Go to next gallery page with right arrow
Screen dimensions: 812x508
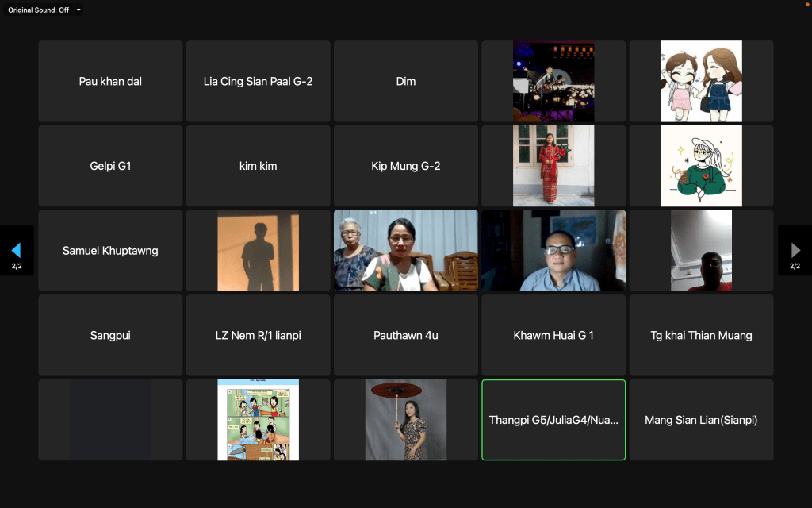[795, 251]
